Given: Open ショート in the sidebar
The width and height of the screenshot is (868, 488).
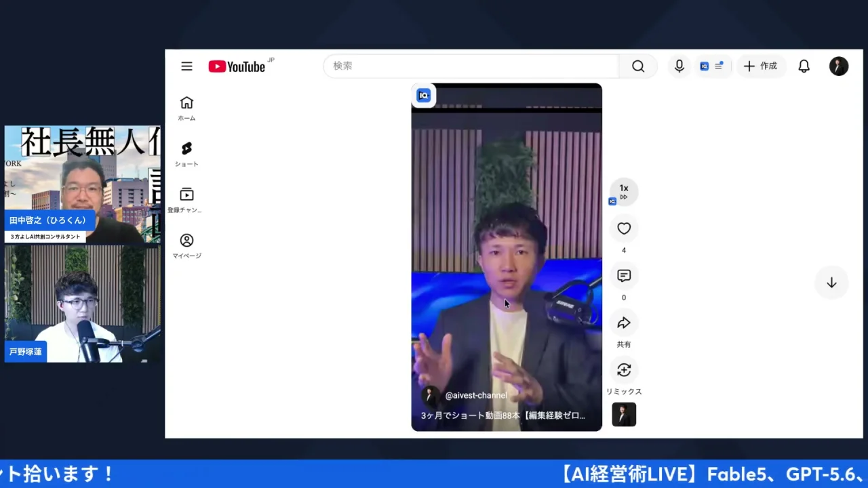Looking at the screenshot, I should click(186, 155).
